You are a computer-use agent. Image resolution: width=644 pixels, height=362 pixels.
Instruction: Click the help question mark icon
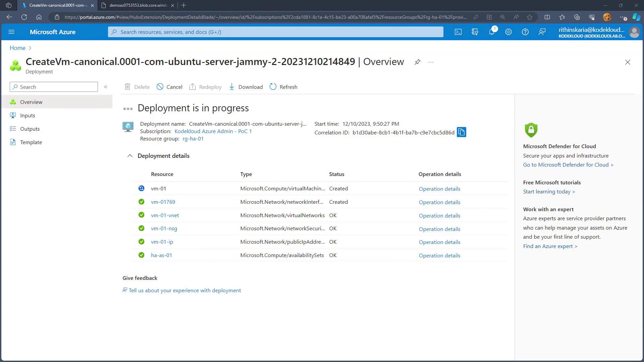click(x=525, y=32)
